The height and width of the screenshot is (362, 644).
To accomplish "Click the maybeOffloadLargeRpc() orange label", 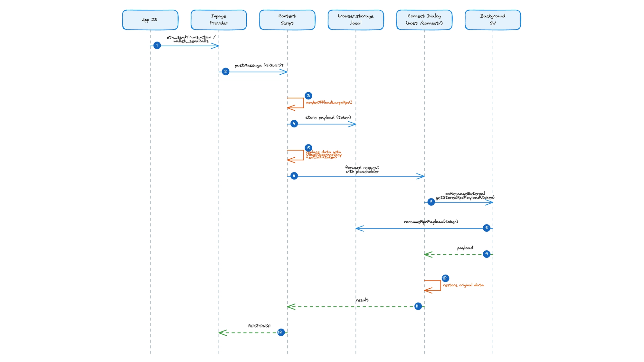I will point(329,103).
